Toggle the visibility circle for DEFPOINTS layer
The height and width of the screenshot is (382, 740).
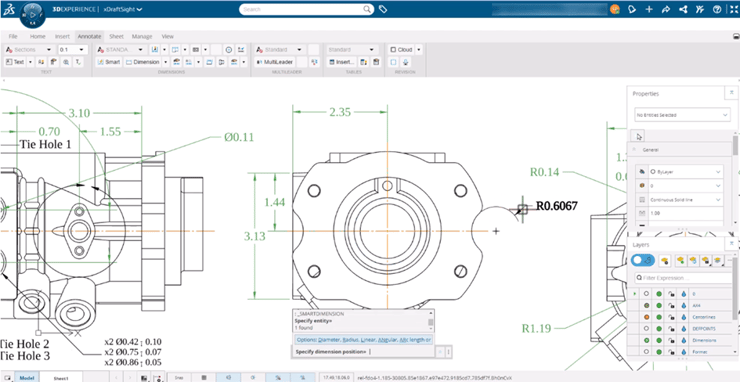click(646, 329)
